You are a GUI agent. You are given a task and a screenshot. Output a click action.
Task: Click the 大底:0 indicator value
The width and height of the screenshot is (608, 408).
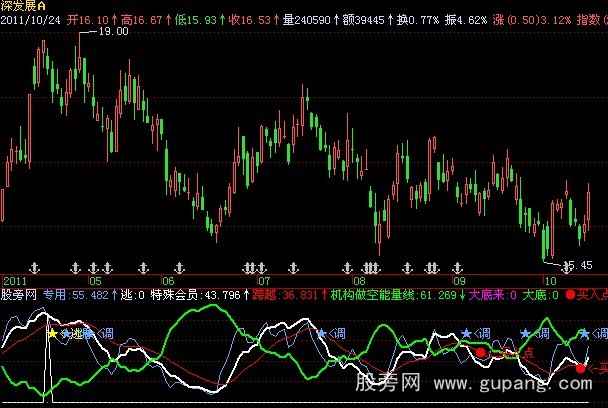[540, 295]
